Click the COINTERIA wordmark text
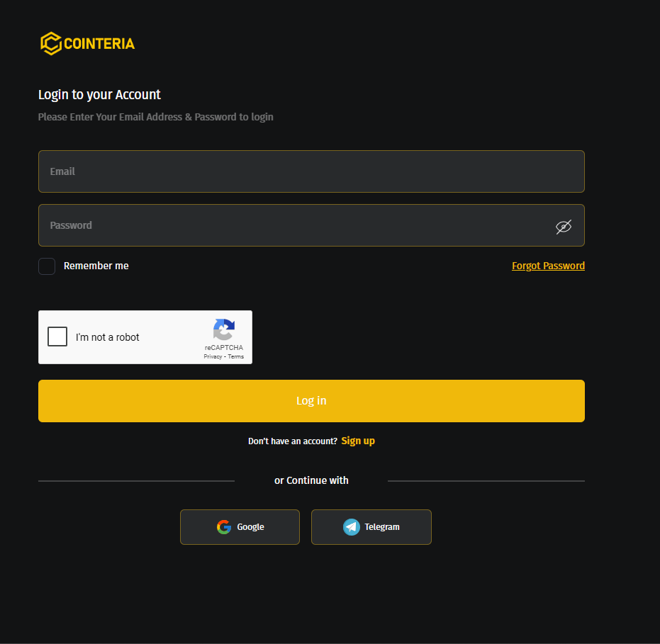The image size is (660, 644). pyautogui.click(x=99, y=44)
